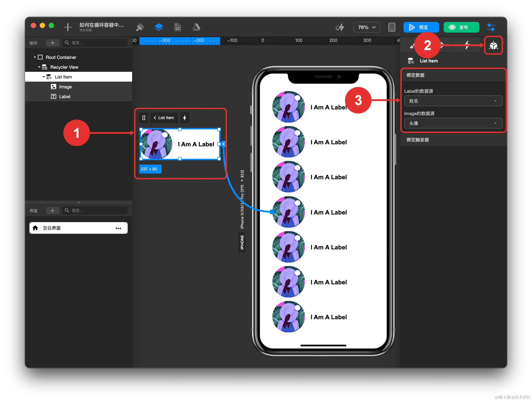532x401 pixels.
Task: Open the data table sheet icon
Action: [x=177, y=27]
